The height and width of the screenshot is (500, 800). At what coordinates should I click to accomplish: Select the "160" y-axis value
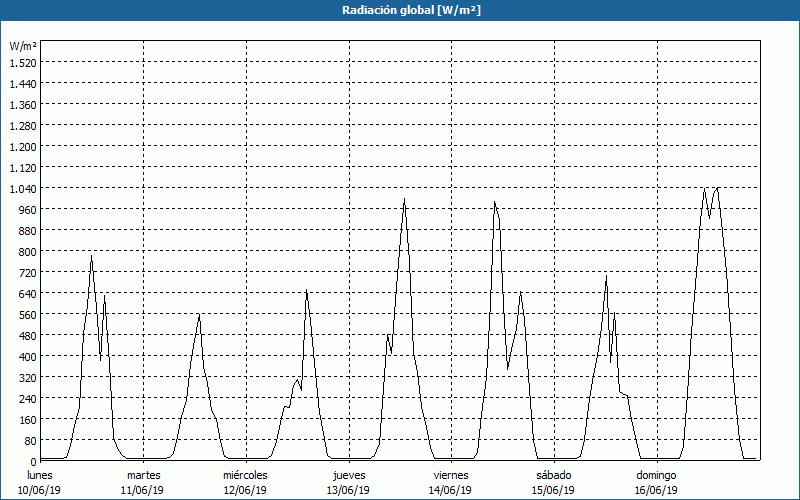27,419
